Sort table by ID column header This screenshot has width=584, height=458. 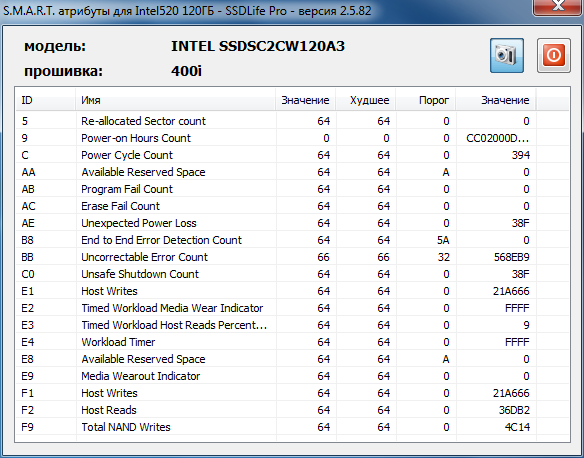coord(45,100)
